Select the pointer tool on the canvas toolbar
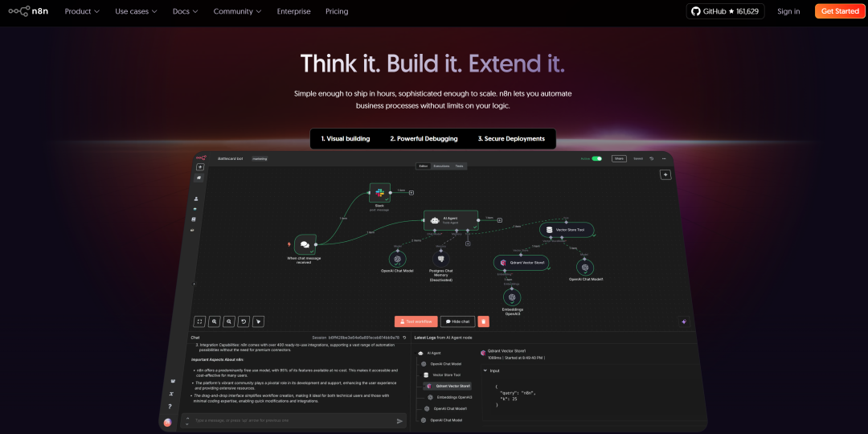 click(x=259, y=321)
